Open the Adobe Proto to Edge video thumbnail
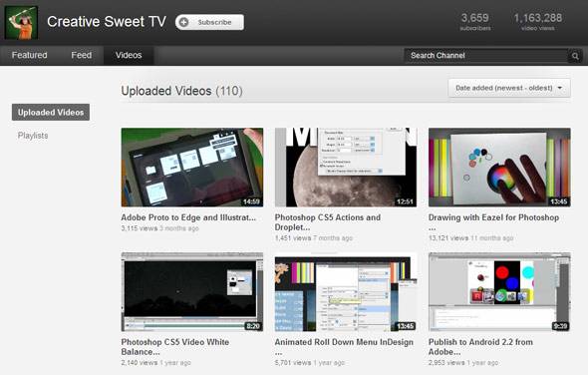This screenshot has width=588, height=375. (x=192, y=168)
